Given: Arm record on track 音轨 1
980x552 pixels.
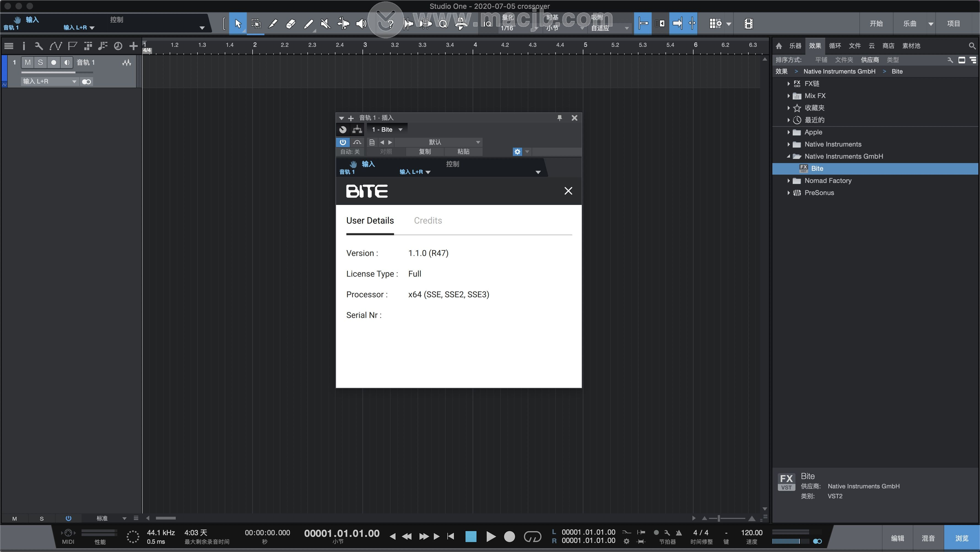Looking at the screenshot, I should tap(54, 63).
